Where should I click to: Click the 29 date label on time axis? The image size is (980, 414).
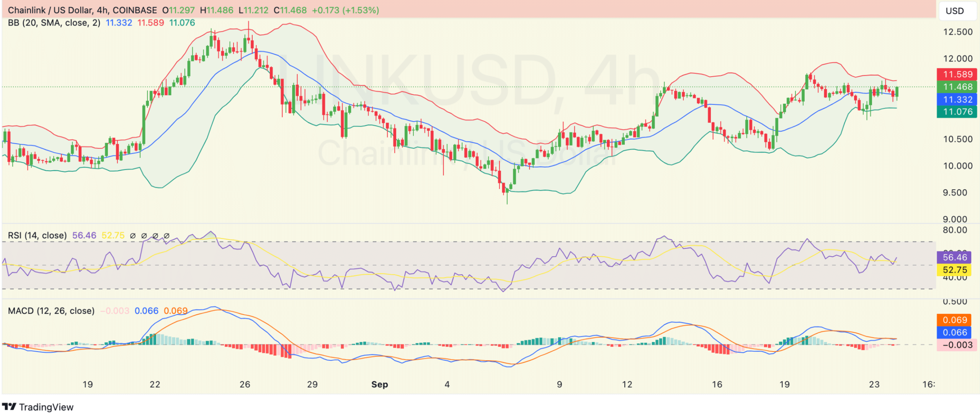312,384
